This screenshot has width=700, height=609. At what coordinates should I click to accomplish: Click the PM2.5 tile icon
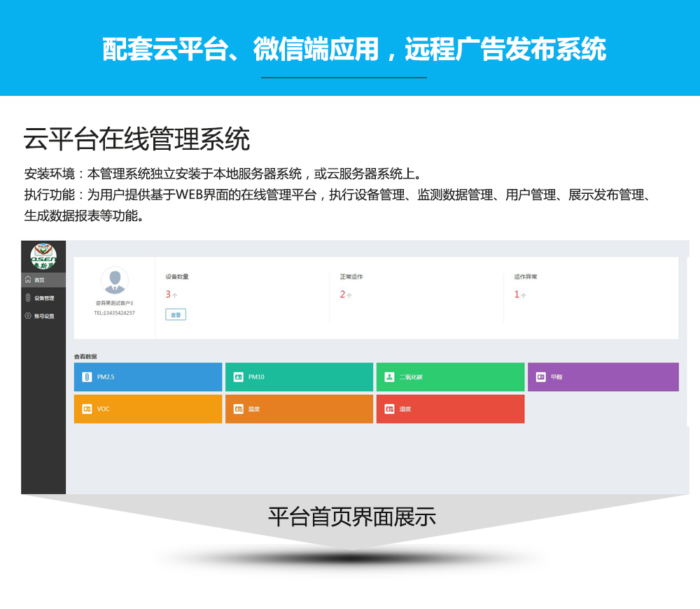(x=87, y=377)
